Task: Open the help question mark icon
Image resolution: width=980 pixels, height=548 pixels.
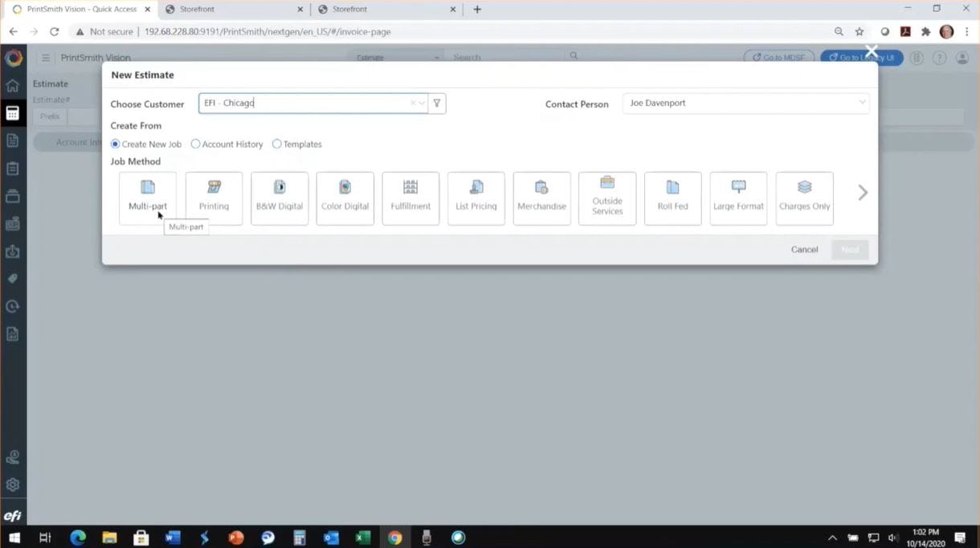Action: coord(939,58)
